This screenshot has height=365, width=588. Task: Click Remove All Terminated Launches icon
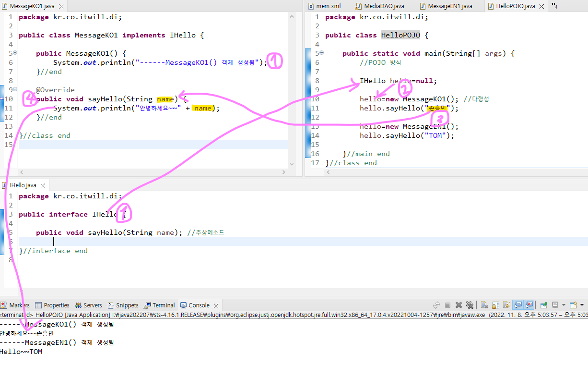(x=470, y=305)
